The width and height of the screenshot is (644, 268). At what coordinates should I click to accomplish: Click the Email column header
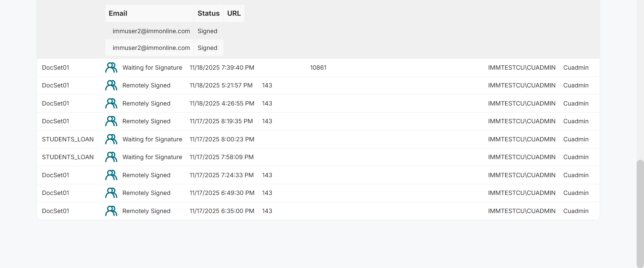[118, 13]
